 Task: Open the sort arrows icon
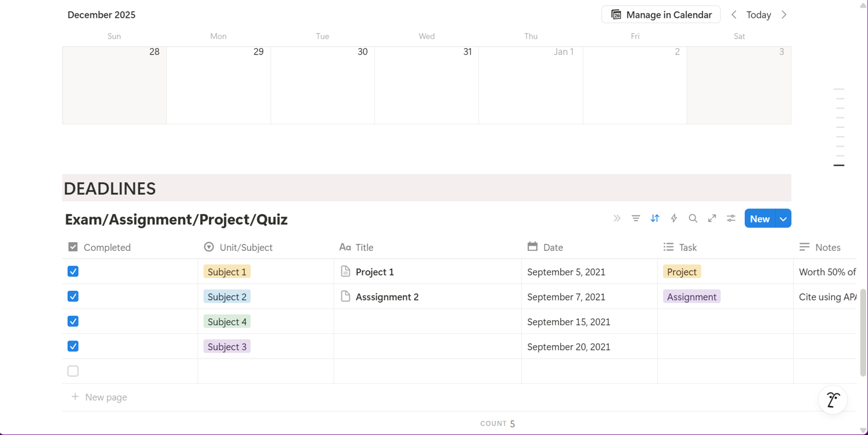coord(654,218)
